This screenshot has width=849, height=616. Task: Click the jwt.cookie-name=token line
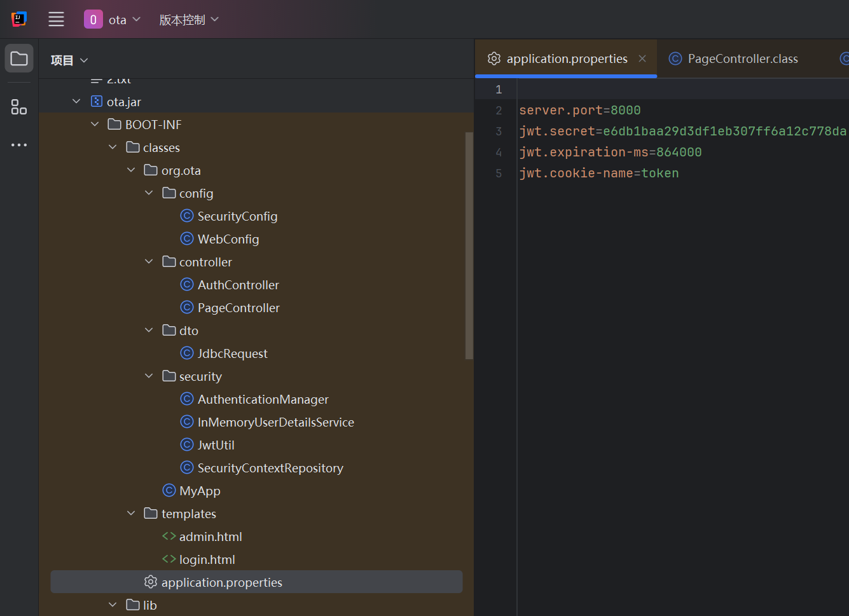click(x=598, y=173)
